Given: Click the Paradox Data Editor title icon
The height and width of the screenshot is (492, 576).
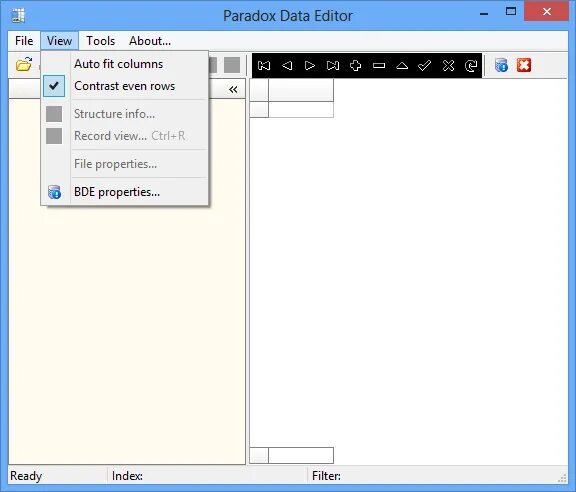Looking at the screenshot, I should tap(18, 15).
